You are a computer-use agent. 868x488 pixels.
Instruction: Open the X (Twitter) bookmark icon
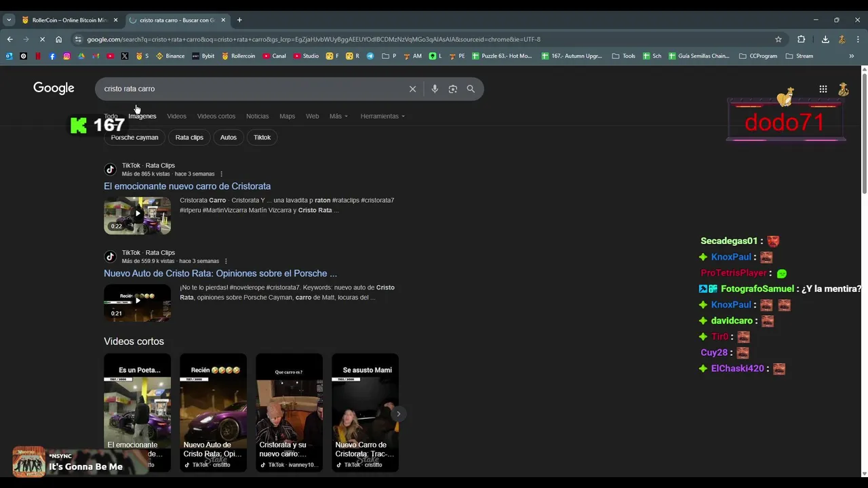coord(124,56)
